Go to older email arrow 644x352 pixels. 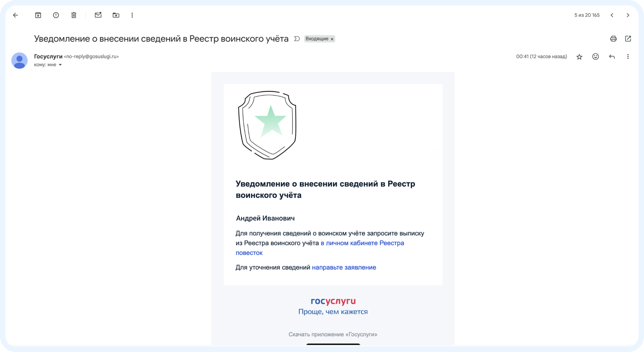tap(628, 15)
